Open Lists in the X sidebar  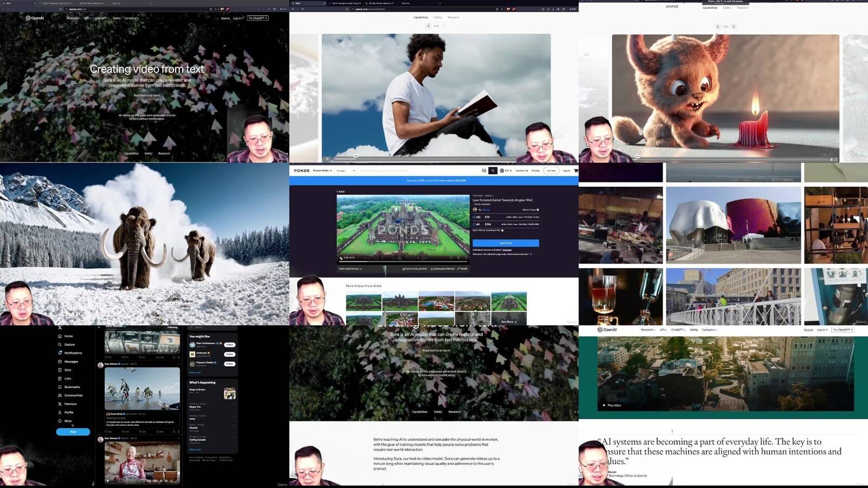(65, 378)
